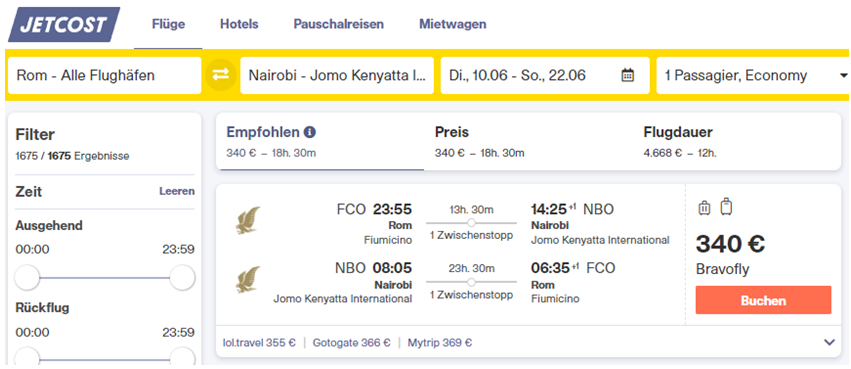Click the Ausgehend left slider handle
851x369 pixels.
point(27,278)
